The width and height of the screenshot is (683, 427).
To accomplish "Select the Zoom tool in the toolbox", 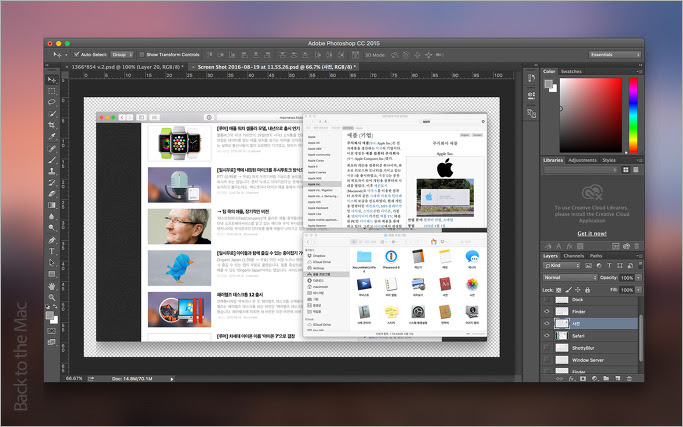I will click(x=51, y=298).
